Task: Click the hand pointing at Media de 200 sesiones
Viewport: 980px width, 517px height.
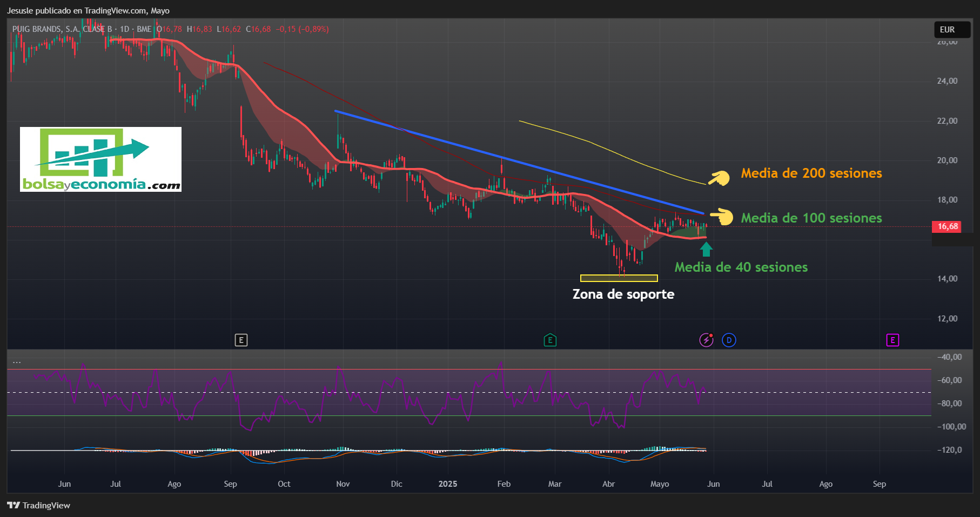Action: click(719, 177)
